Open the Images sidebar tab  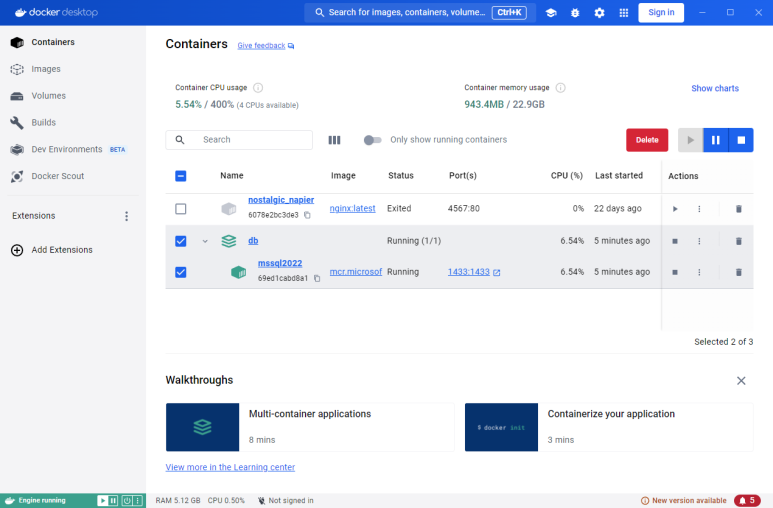[x=73, y=69]
